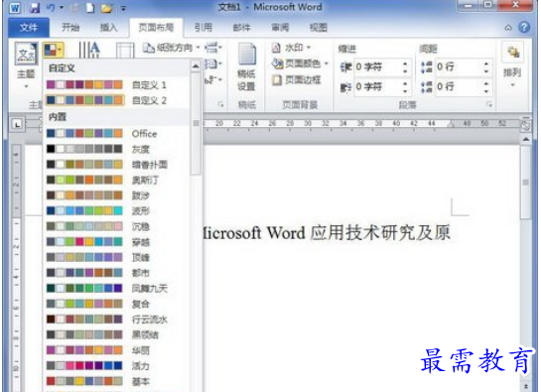Expand the quick access toolbar customize arrow

pyautogui.click(x=123, y=8)
